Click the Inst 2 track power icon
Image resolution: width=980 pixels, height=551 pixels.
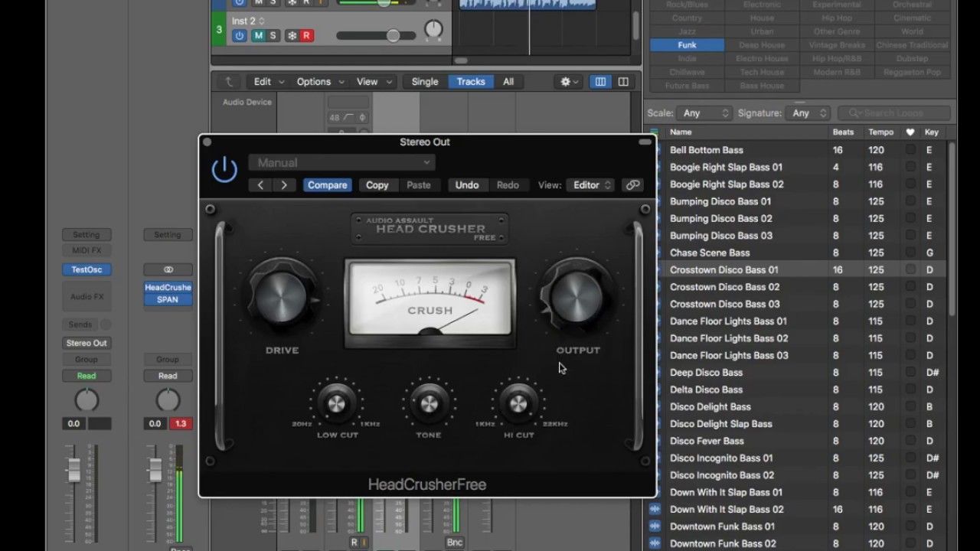coord(240,36)
